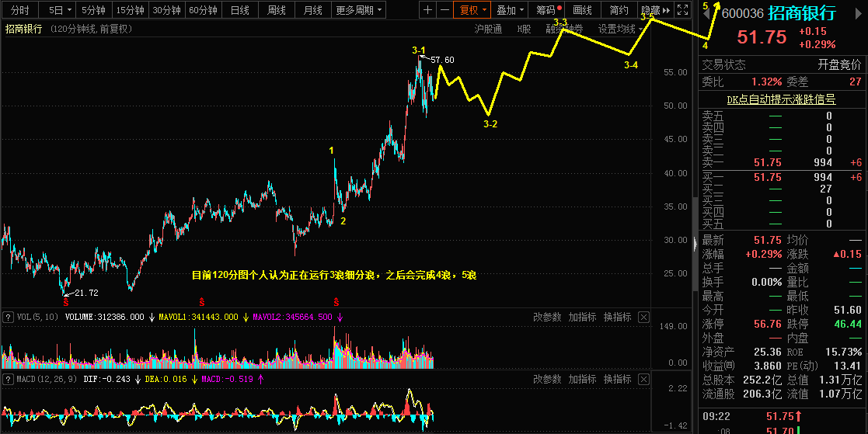Click MAVOL1:341443.000 readout
Screen dimensions: 868x434
[x=198, y=318]
